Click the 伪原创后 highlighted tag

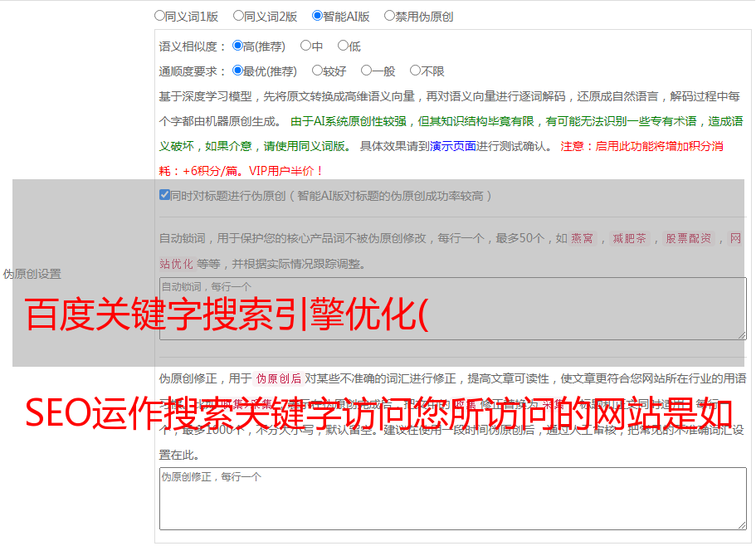279,378
